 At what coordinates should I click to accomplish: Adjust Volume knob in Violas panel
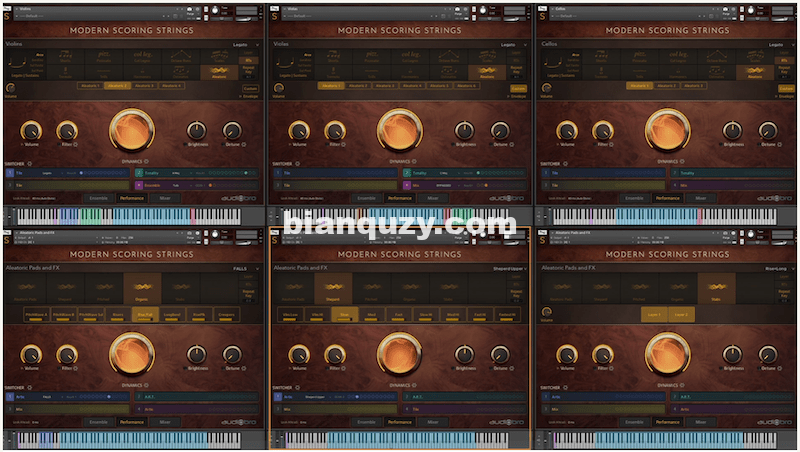(299, 131)
